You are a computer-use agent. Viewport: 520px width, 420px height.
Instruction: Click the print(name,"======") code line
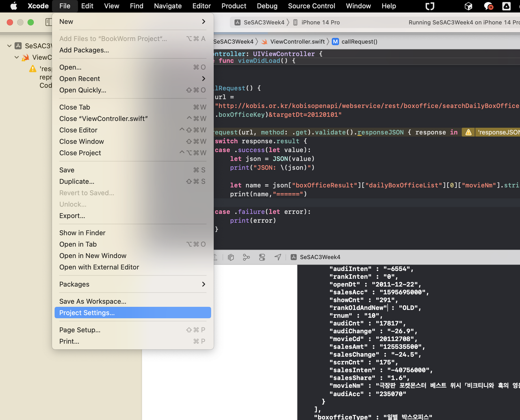pyautogui.click(x=269, y=194)
